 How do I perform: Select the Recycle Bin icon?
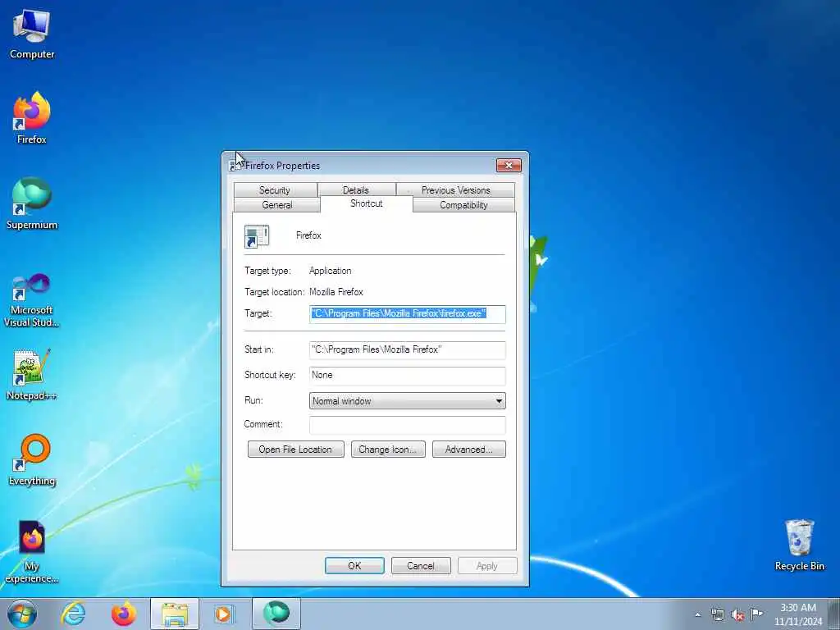pyautogui.click(x=799, y=545)
